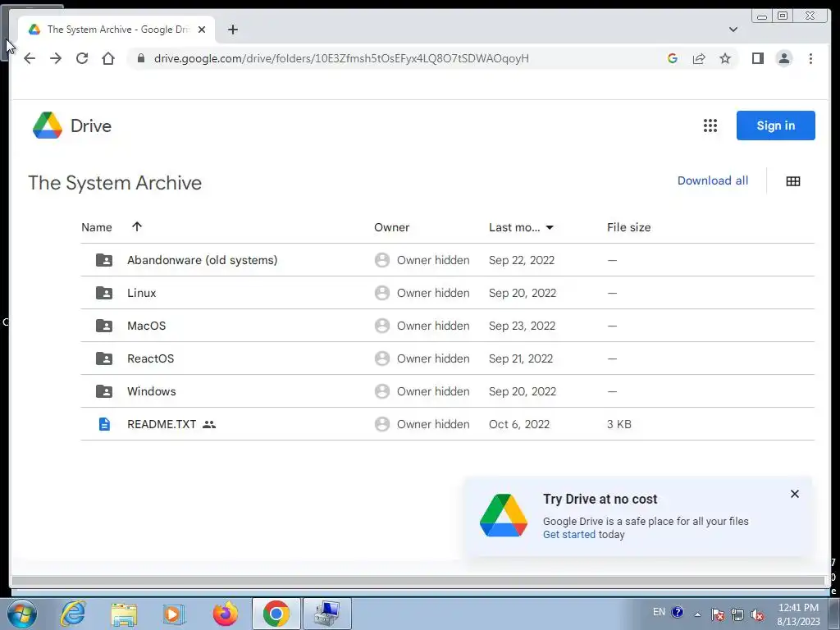Click the Oct 6, 2022 date

tap(519, 424)
